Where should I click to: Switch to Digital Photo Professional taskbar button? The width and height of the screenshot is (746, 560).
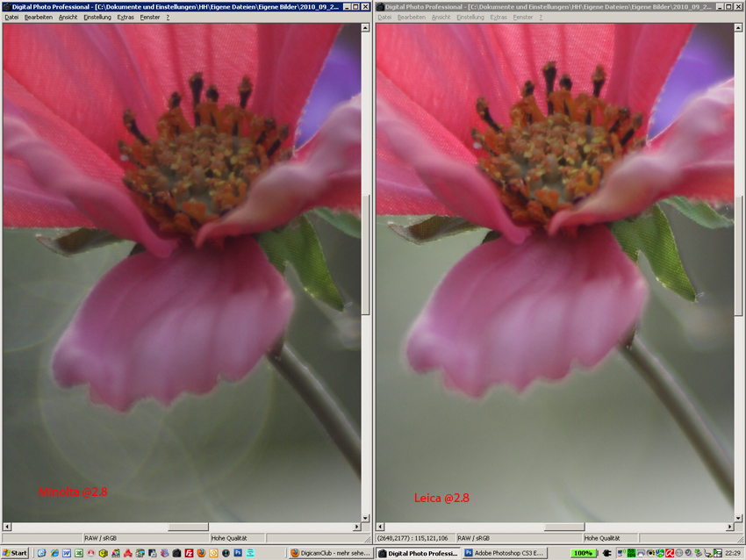tap(419, 553)
